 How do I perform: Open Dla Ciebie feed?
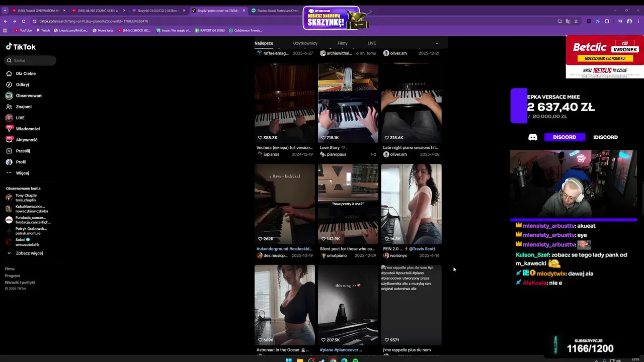[21, 73]
